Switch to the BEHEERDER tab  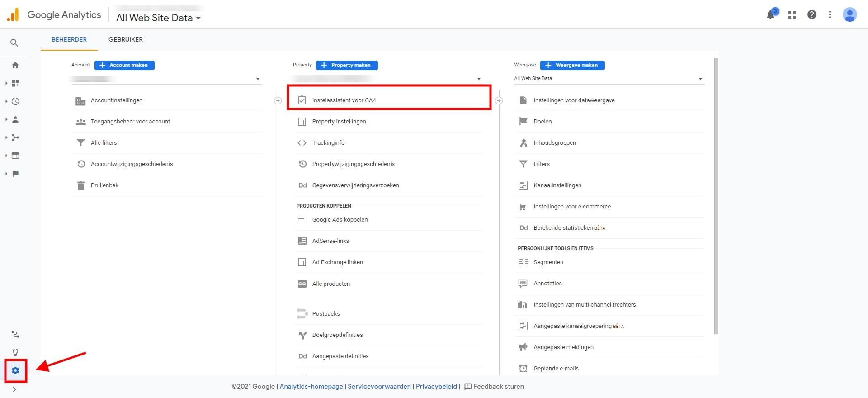coord(69,39)
